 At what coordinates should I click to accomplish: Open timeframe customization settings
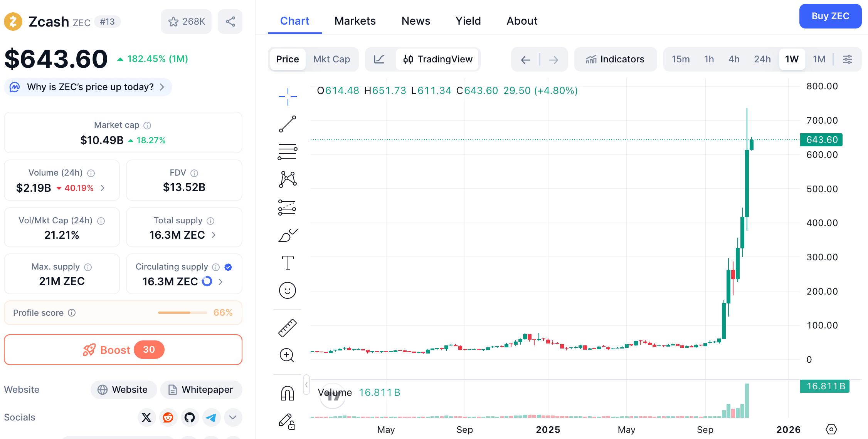tap(848, 59)
